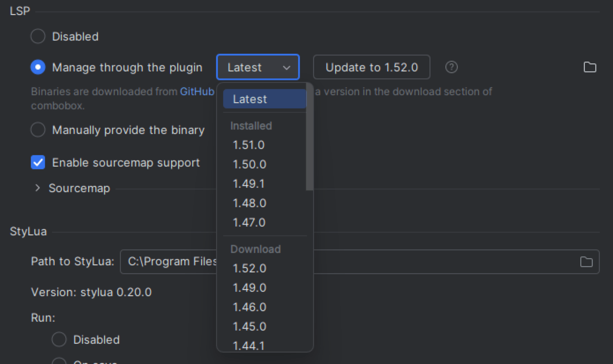Browse for StyLua path folder icon

point(586,262)
